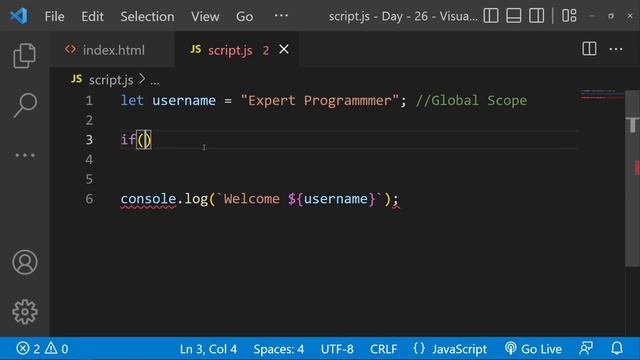The image size is (640, 360).
Task: Expand the hidden menus ellipsis in title bar
Action: [x=281, y=16]
